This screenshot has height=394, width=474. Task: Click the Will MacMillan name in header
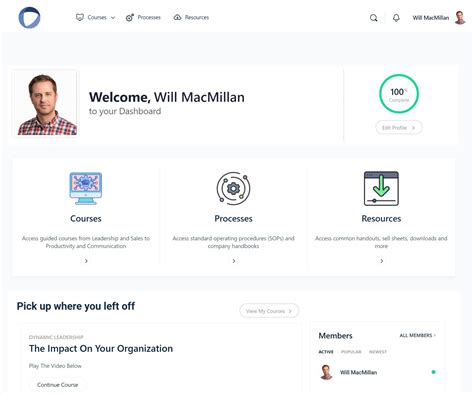(x=431, y=18)
